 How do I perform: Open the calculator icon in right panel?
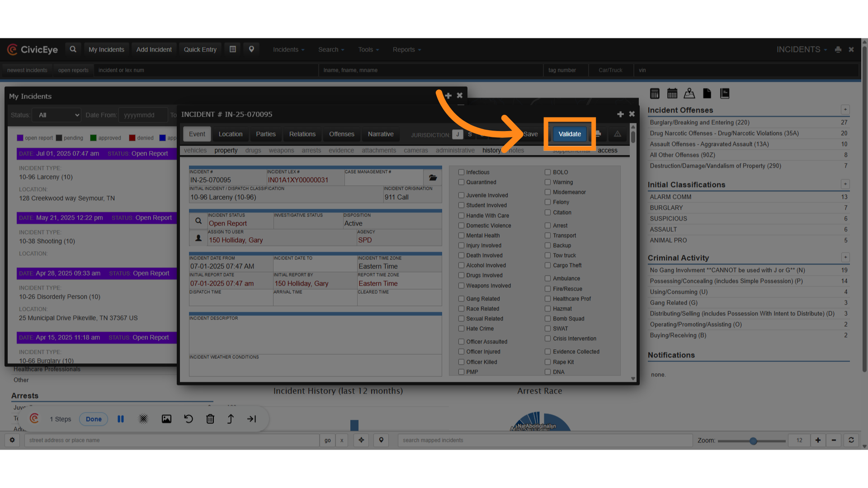coord(655,94)
